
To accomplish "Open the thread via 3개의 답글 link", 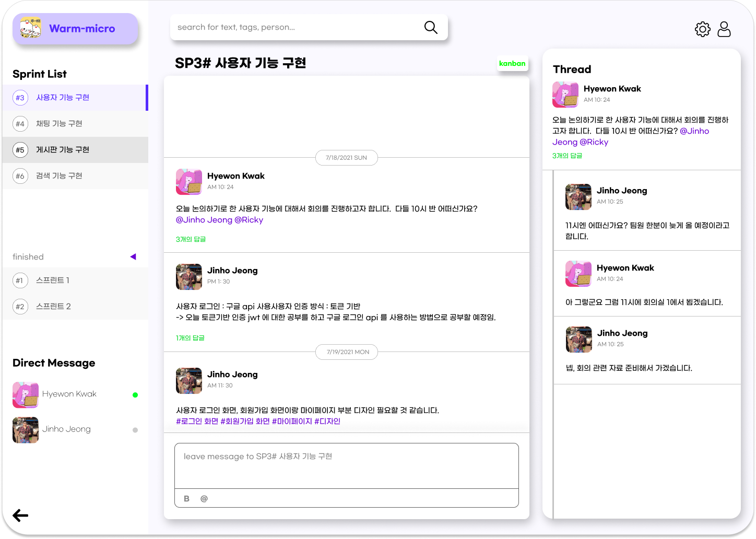I will click(191, 239).
